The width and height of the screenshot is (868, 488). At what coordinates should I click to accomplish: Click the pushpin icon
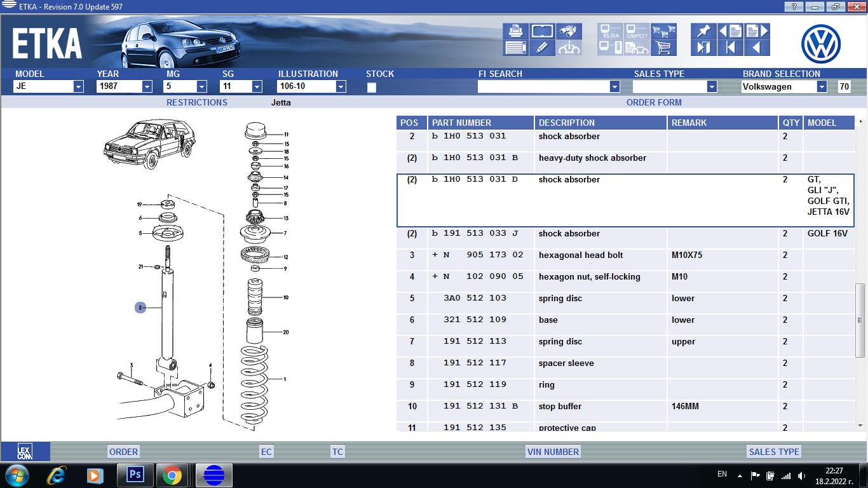click(x=703, y=31)
